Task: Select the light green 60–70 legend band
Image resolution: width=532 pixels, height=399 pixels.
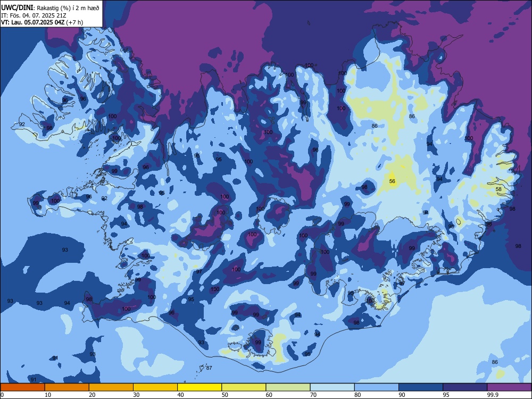Action: tap(288, 387)
